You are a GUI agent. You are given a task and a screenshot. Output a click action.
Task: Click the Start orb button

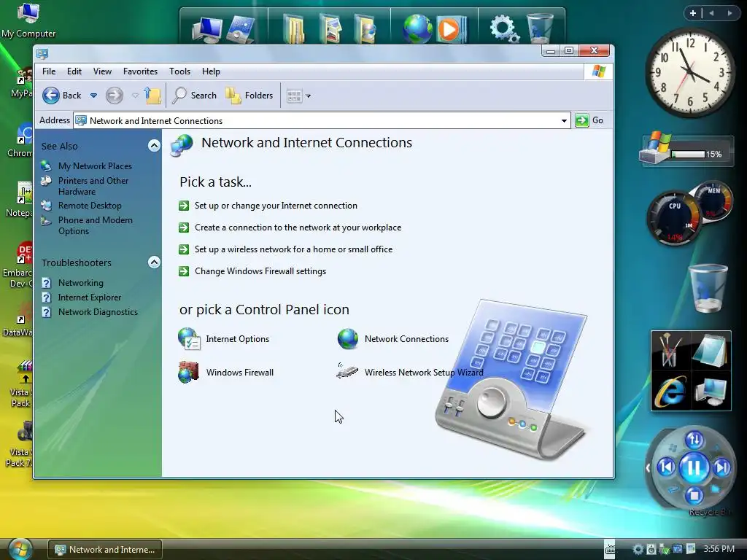[x=20, y=549]
